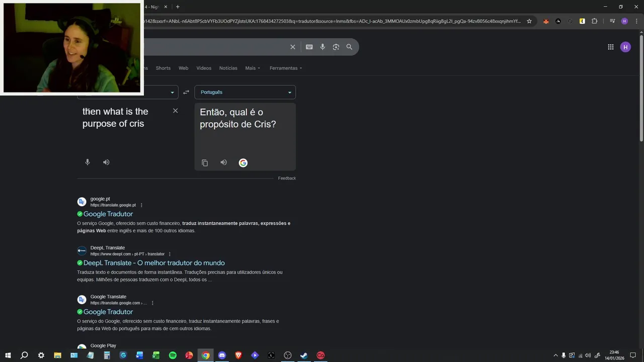
Task: Open the first Google Tradutor result (google.pt)
Action: pos(108,214)
